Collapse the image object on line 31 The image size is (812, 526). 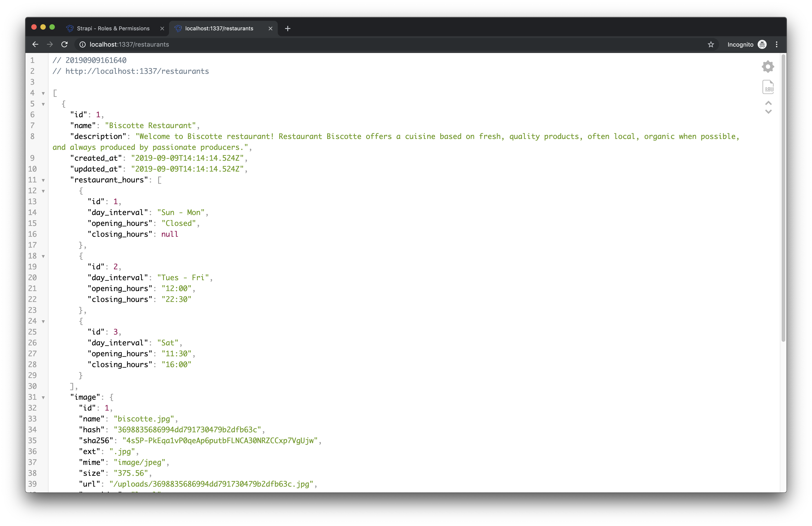pyautogui.click(x=43, y=397)
